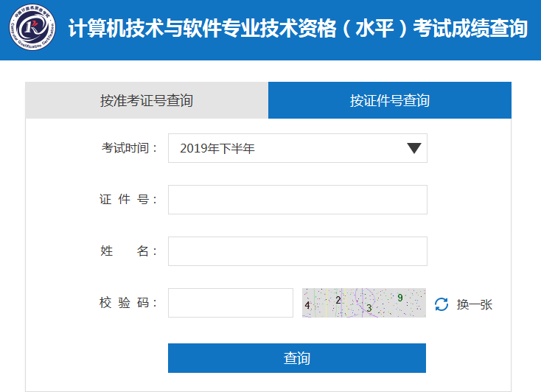The image size is (541, 392).
Task: Click the black dropdown triangle arrow
Action: (x=414, y=148)
